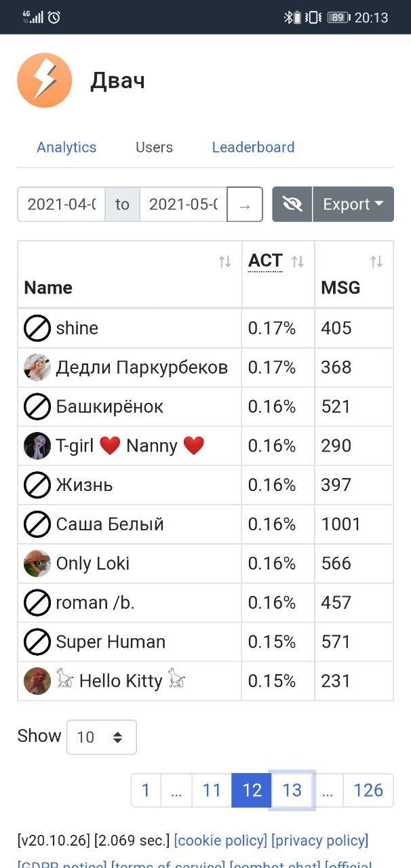Click the blocked-circle icon next to shine
Image resolution: width=411 pixels, height=868 pixels.
click(37, 329)
